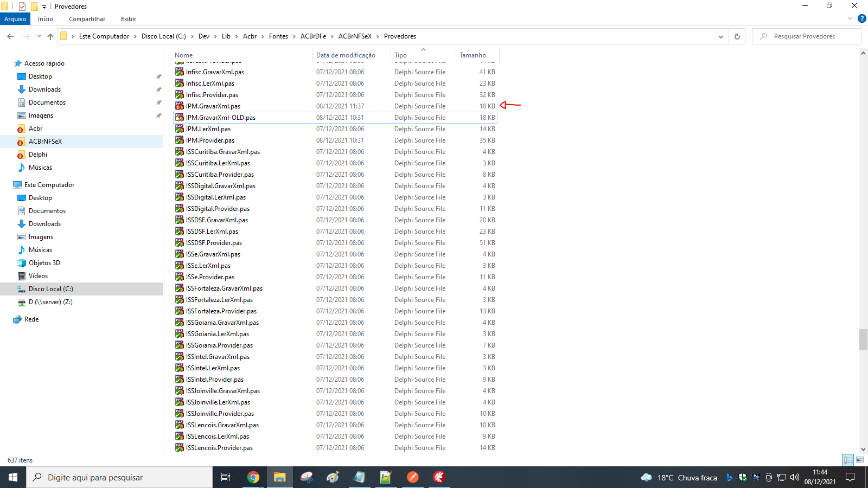Navigate to Disco Local (C:) in the breadcrumb
868x488 pixels.
coord(163,36)
